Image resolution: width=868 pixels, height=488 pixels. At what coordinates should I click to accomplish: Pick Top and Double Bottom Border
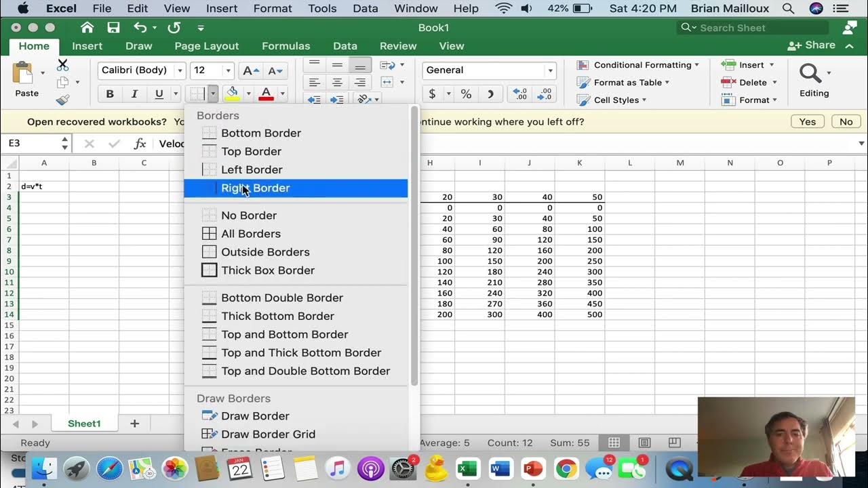coord(296,371)
